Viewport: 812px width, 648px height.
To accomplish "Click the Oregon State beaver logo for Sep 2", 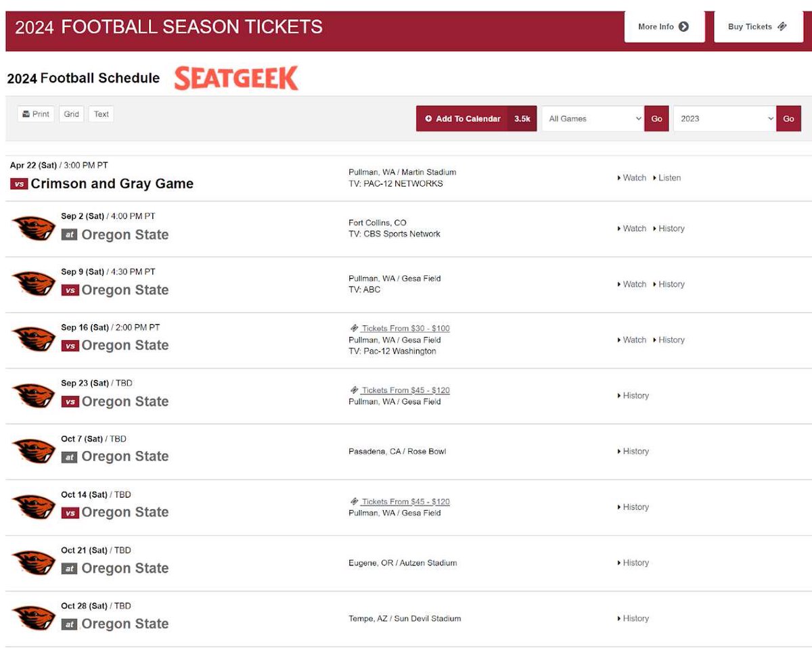I will coord(33,229).
